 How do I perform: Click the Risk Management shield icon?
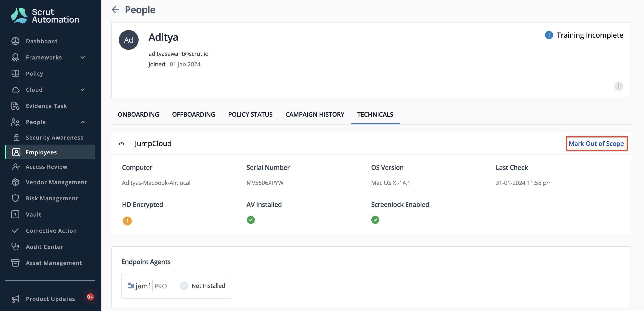(x=15, y=198)
